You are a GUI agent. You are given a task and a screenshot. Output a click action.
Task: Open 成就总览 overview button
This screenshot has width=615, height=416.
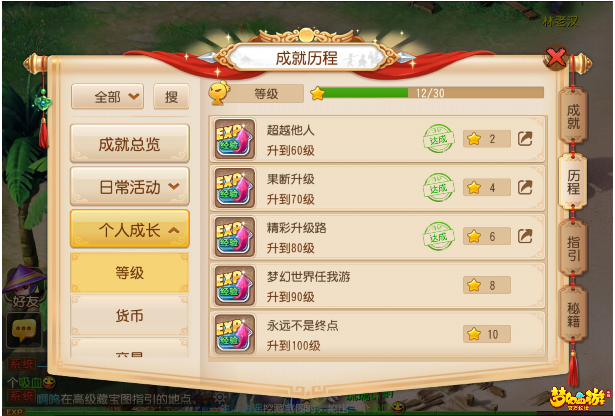[130, 144]
